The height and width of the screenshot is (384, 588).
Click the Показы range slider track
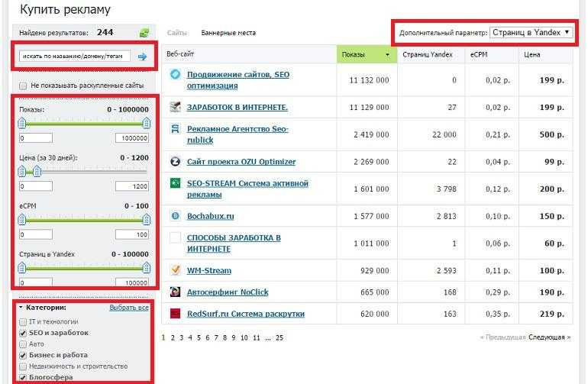click(x=84, y=124)
